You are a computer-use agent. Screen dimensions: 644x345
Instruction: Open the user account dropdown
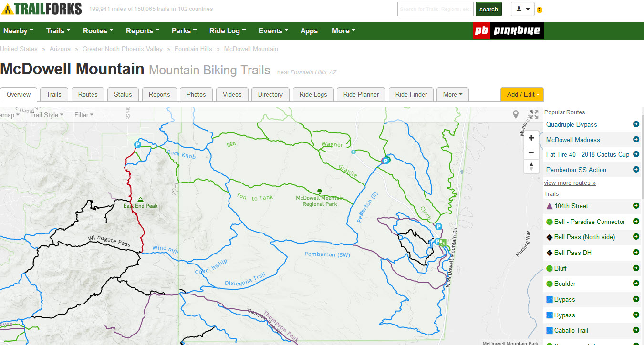coord(523,9)
